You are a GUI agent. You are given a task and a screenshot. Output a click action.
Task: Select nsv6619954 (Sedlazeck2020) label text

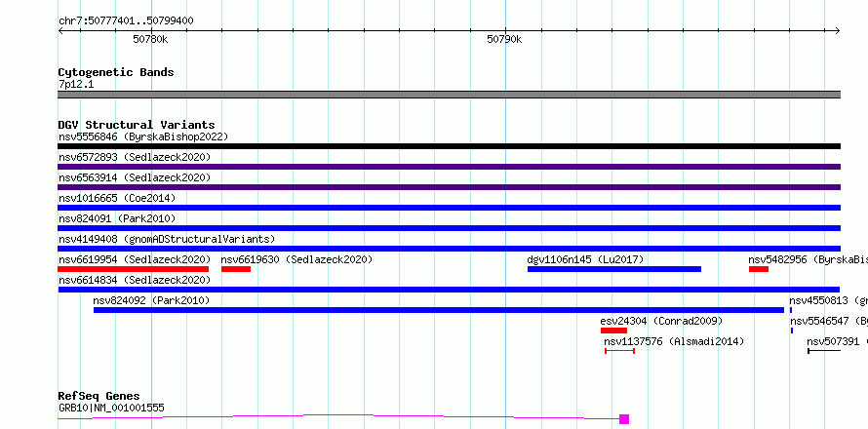135,259
